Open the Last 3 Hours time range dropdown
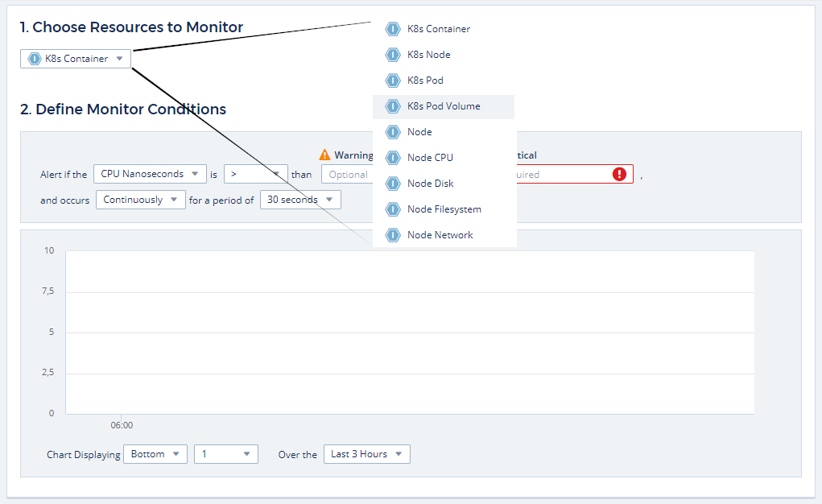Screen dimensions: 822x504 pyautogui.click(x=366, y=454)
